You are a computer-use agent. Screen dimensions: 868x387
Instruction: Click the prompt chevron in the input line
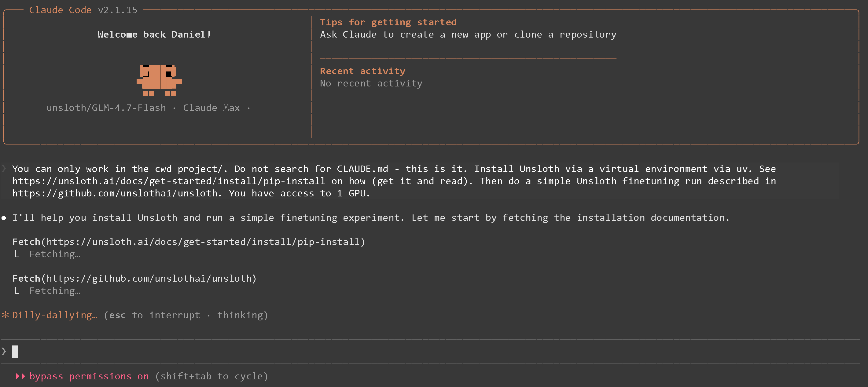click(x=4, y=351)
